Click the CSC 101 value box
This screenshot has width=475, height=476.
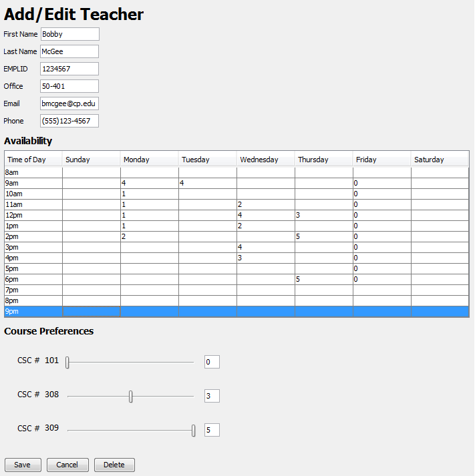[212, 362]
